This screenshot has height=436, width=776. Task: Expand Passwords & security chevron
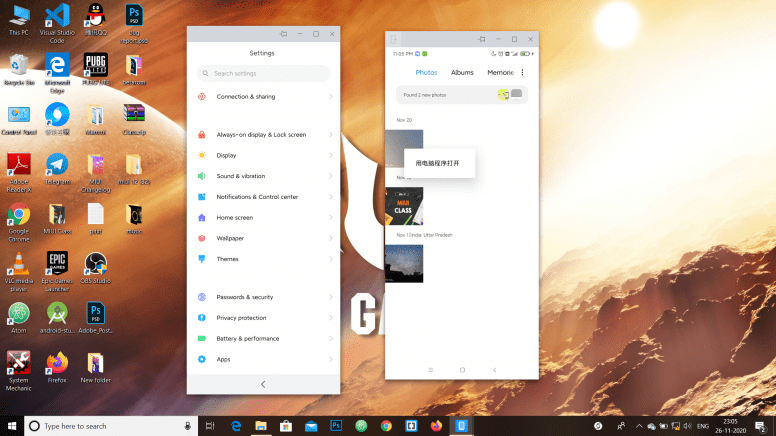point(331,297)
